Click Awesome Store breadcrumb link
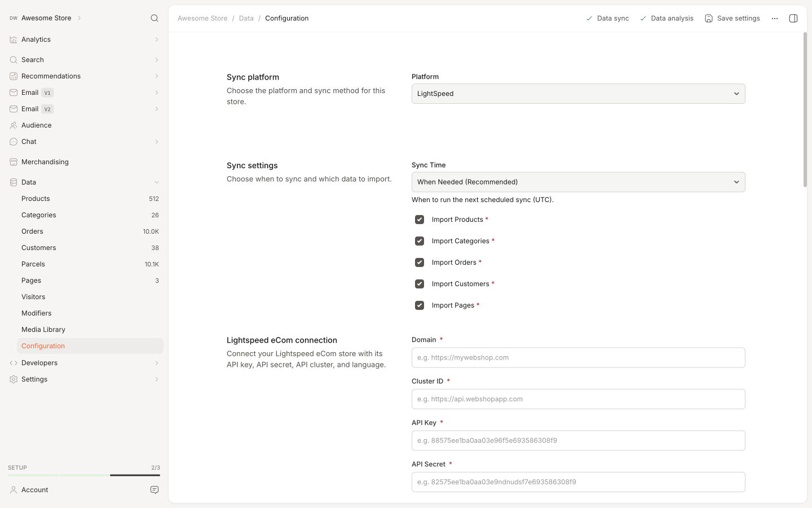The image size is (812, 508). 202,19
